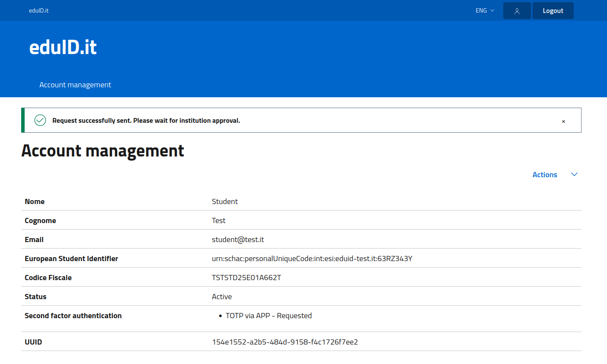Dismiss the success alert with the X
The image size is (607, 364).
tap(563, 121)
